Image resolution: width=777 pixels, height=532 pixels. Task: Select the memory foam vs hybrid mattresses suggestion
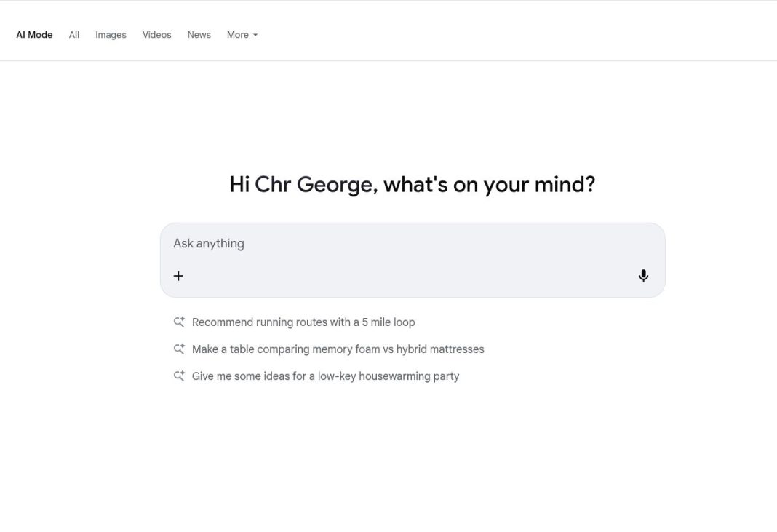338,349
